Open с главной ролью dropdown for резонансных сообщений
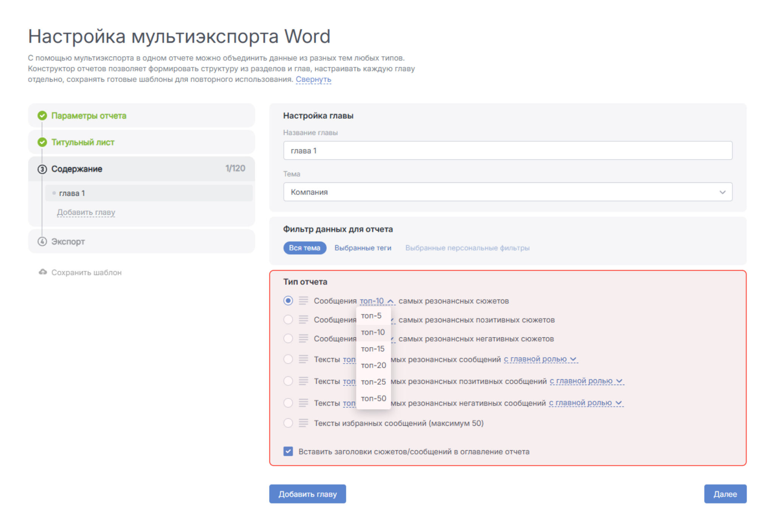The image size is (775, 532). pyautogui.click(x=540, y=359)
